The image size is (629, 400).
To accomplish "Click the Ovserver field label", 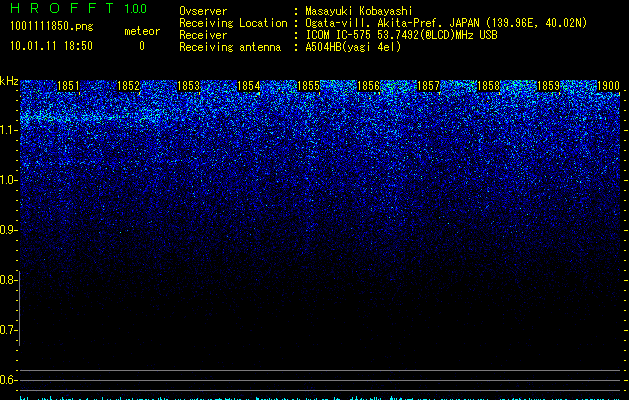I will 203,11.
